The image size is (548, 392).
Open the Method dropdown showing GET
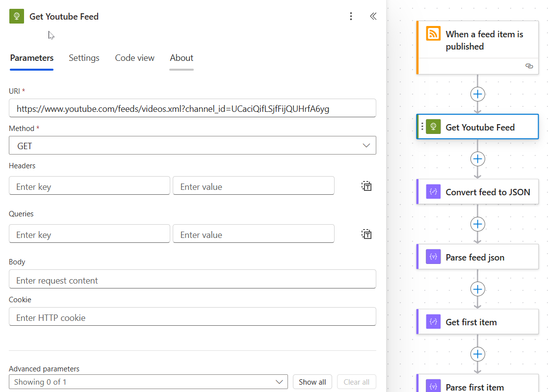click(192, 145)
